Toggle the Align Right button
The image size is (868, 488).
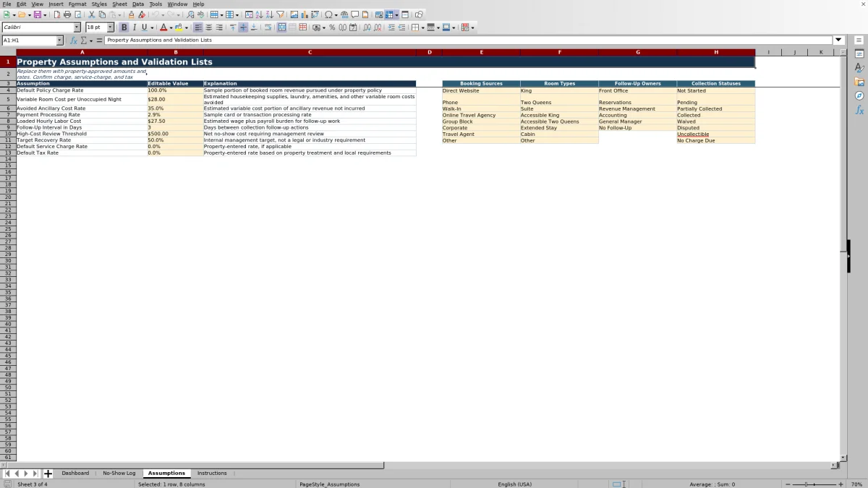point(218,27)
